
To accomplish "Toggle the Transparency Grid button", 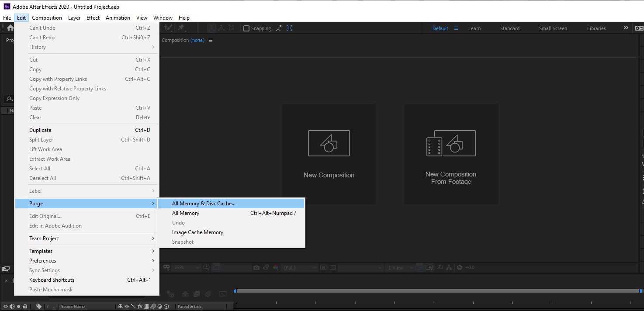I will coord(332,267).
